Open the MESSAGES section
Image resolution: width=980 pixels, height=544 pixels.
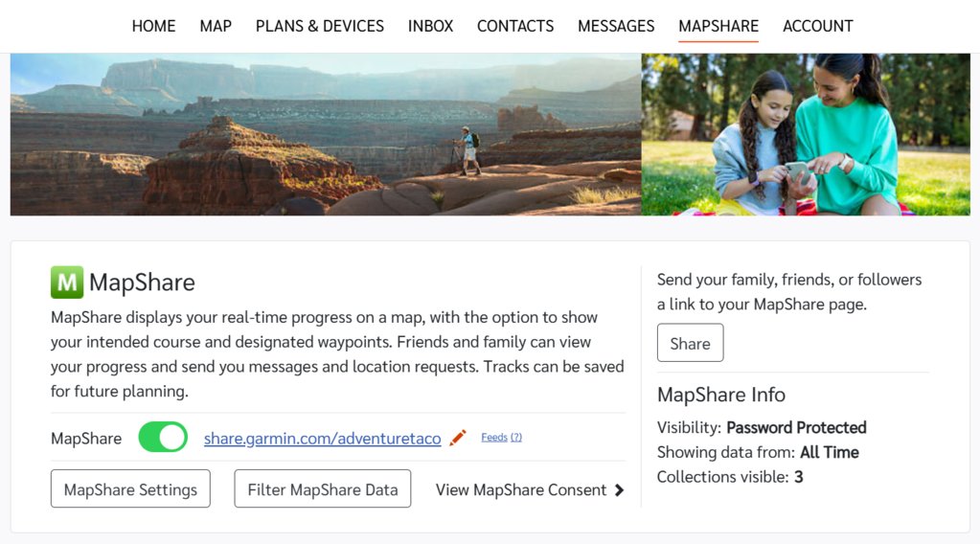tap(616, 26)
